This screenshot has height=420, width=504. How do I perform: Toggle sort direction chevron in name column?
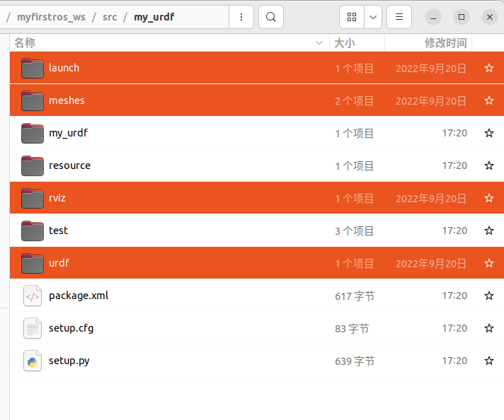click(x=319, y=42)
